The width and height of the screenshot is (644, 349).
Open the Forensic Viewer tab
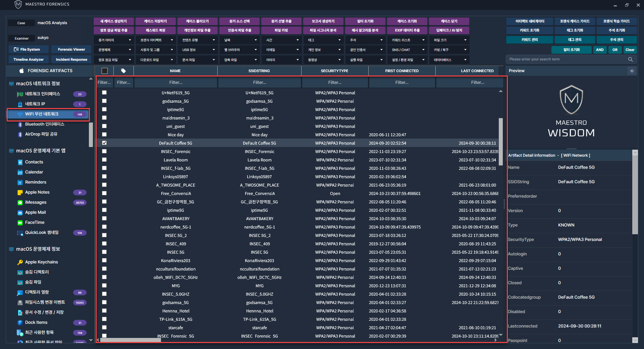71,50
